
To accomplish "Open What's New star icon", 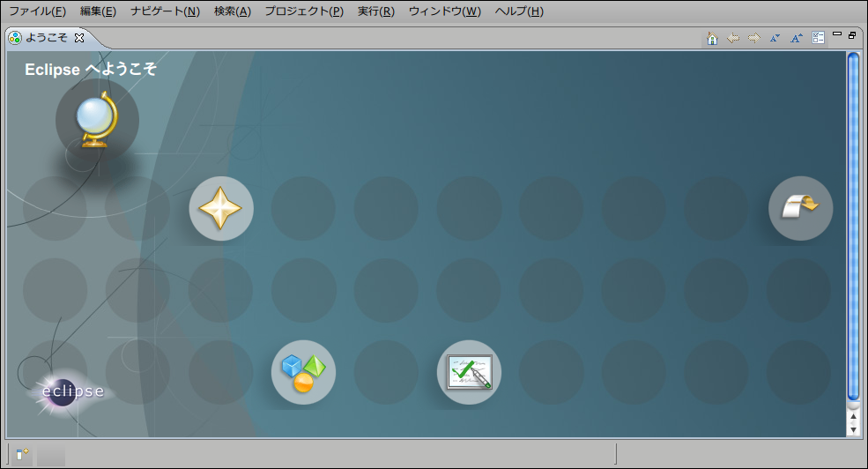I will (221, 208).
